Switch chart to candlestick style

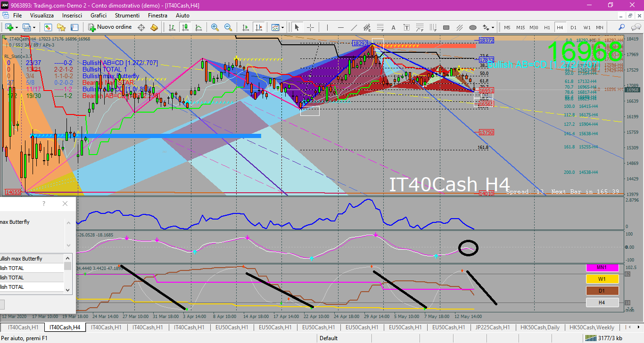185,27
